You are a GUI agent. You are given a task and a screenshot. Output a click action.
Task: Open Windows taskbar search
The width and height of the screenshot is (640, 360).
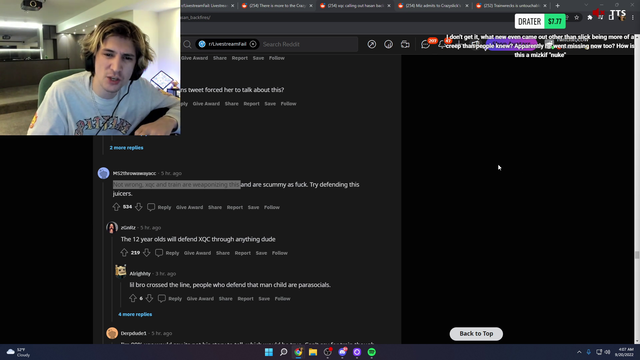pos(283,352)
